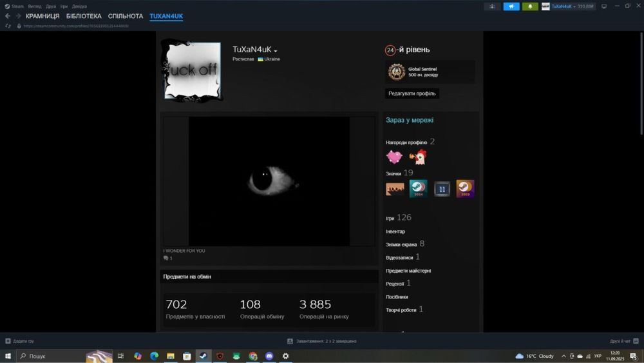Open File Explorer from taskbar
644x363 pixels.
pos(171,356)
